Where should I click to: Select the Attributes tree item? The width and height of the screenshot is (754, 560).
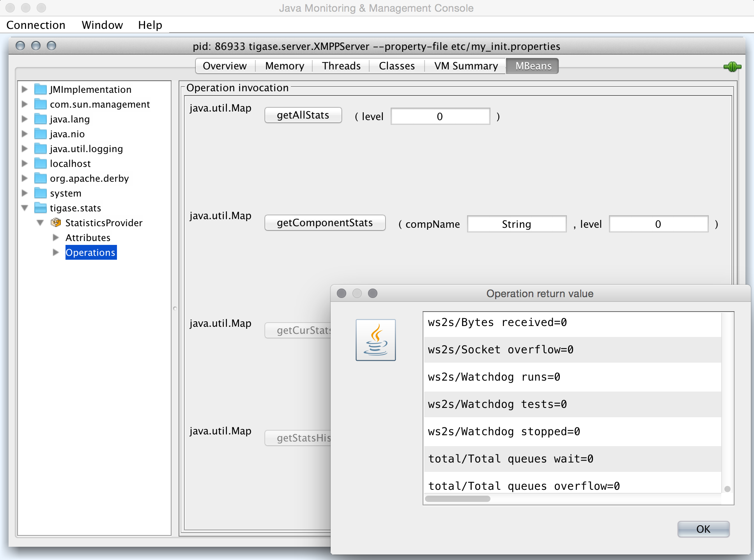click(x=88, y=237)
